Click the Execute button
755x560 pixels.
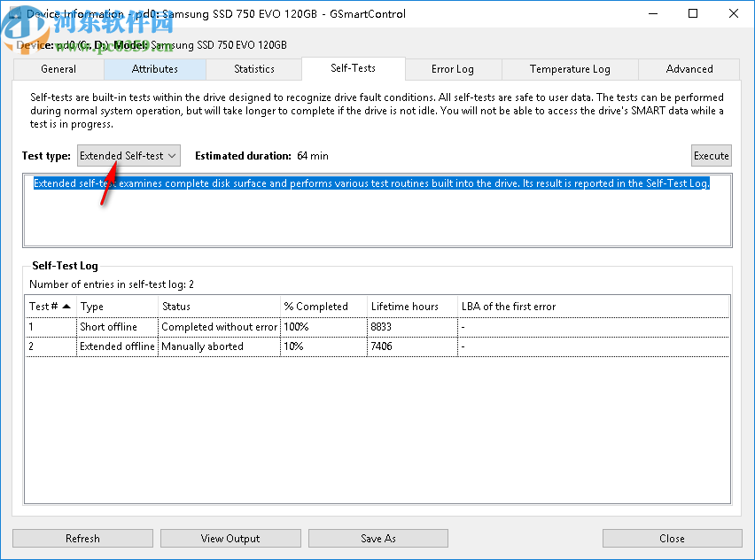[712, 156]
